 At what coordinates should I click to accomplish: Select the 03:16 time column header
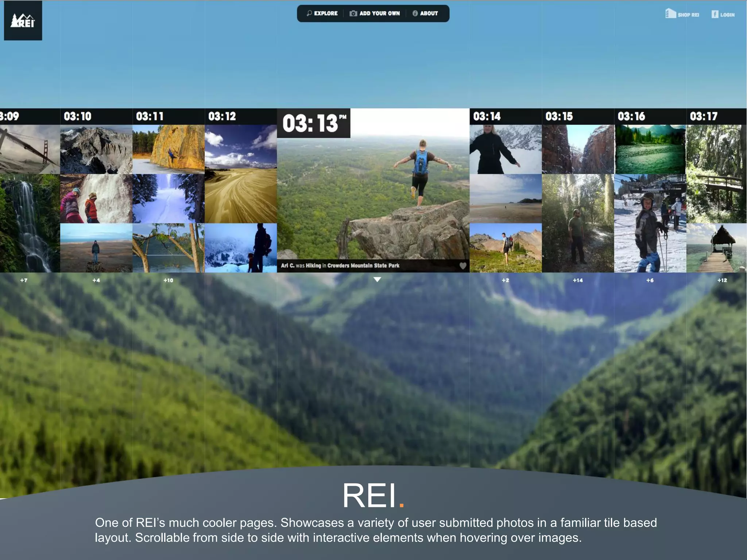pos(650,117)
